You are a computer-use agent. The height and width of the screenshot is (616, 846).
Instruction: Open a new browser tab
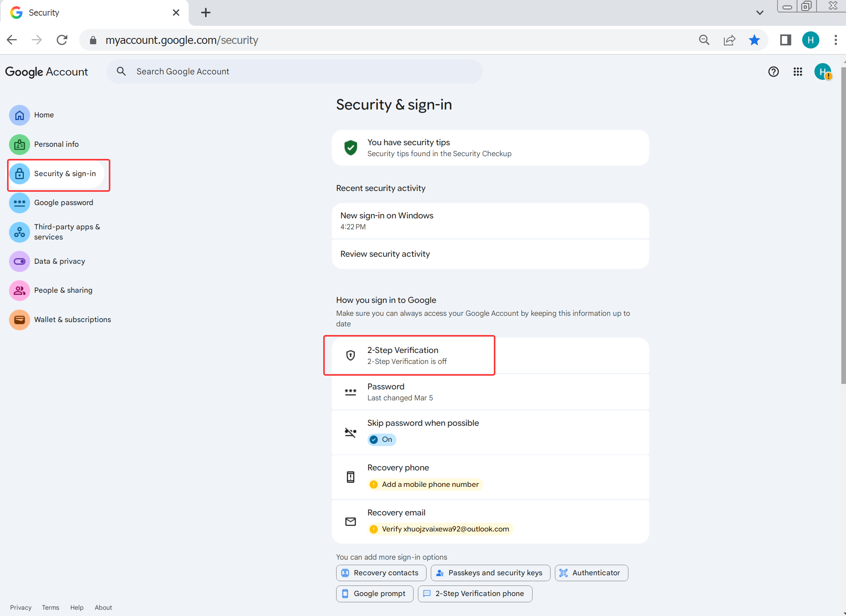[x=206, y=13]
